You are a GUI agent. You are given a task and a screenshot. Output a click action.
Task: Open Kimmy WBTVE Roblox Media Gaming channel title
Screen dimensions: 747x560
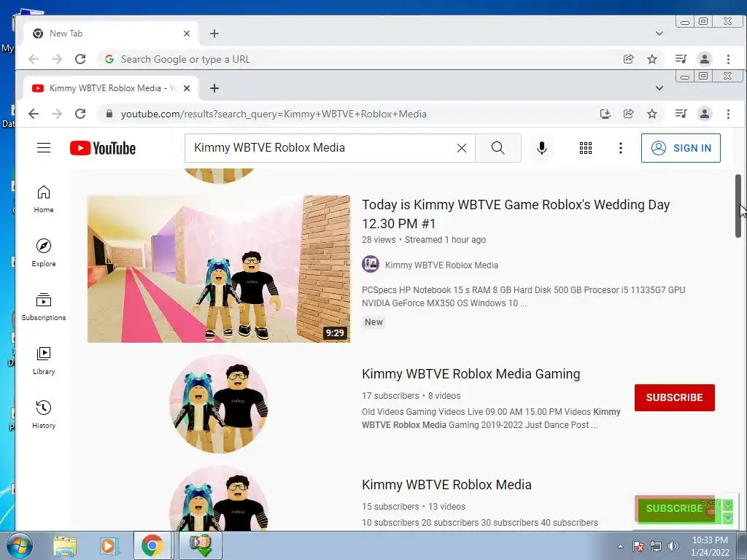[x=471, y=374]
